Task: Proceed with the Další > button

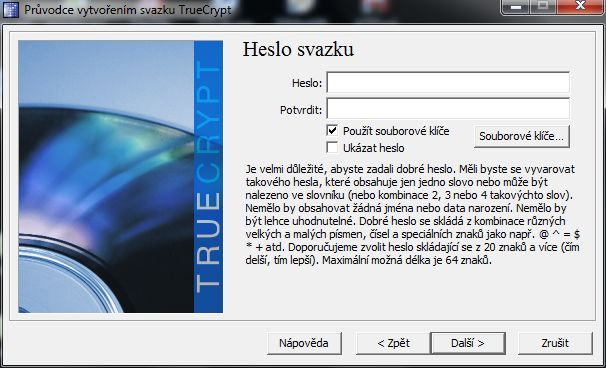Action: [x=468, y=343]
